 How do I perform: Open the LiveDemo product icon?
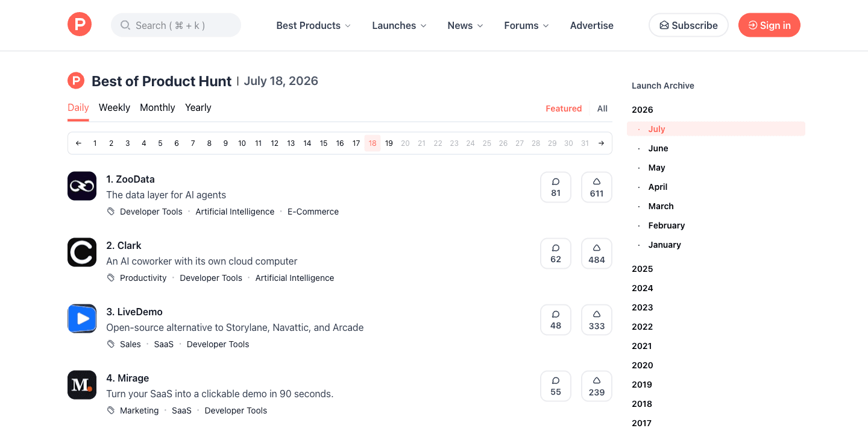click(x=82, y=318)
